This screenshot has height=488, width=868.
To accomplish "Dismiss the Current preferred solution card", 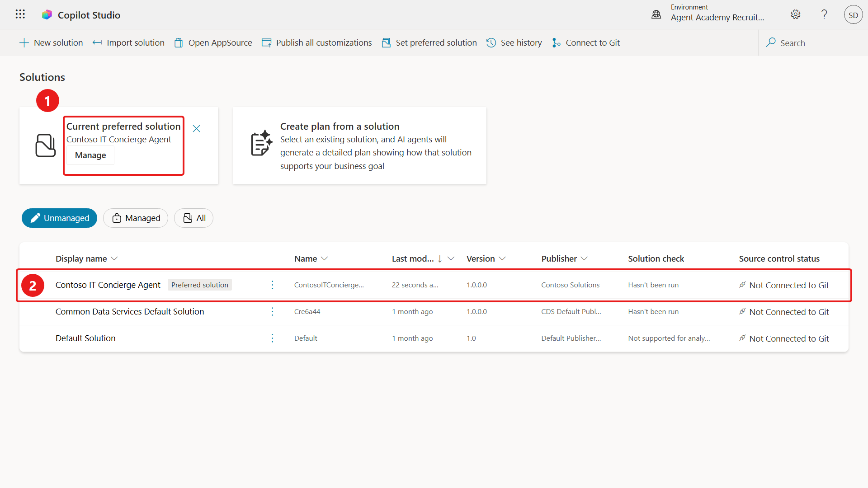I will click(197, 129).
